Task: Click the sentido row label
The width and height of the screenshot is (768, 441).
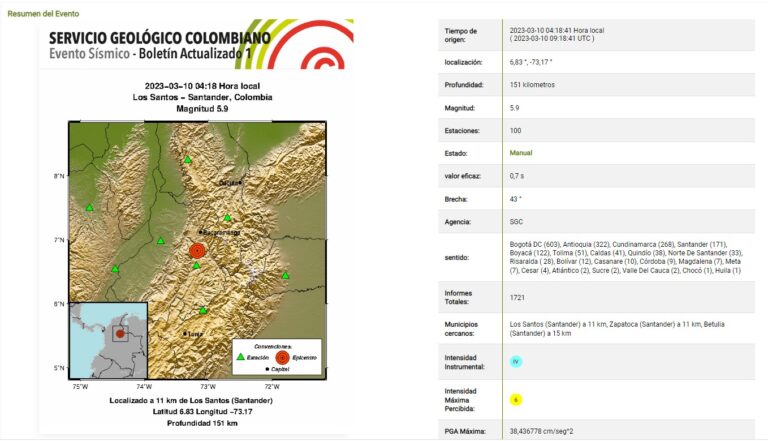Action: click(456, 257)
